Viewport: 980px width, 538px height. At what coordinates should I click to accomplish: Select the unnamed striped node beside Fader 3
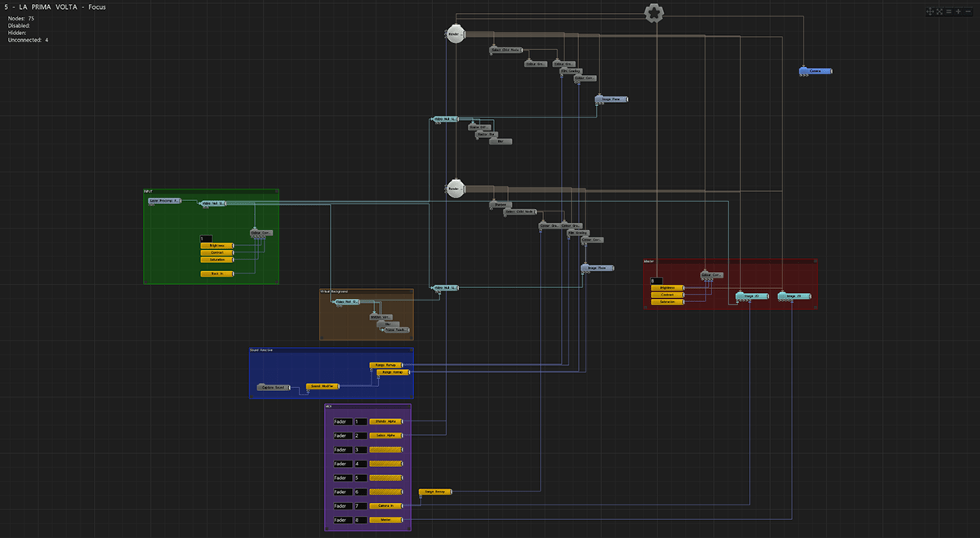point(386,450)
